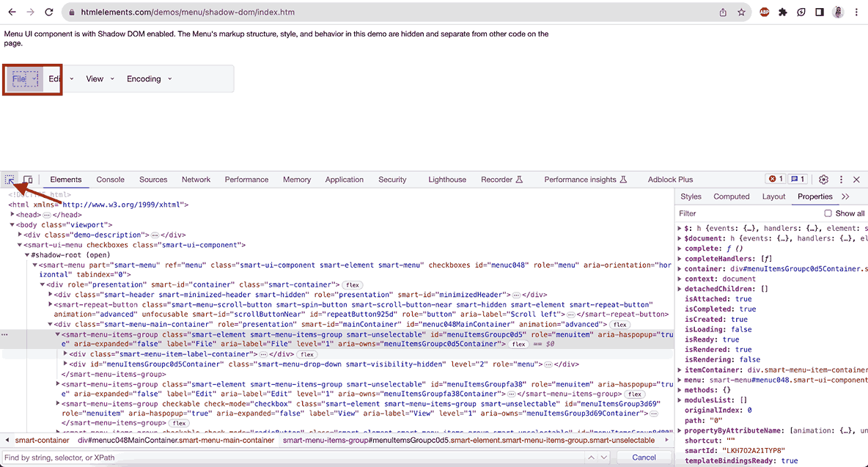Click the extensions puzzle piece icon
The image size is (868, 467).
[783, 12]
